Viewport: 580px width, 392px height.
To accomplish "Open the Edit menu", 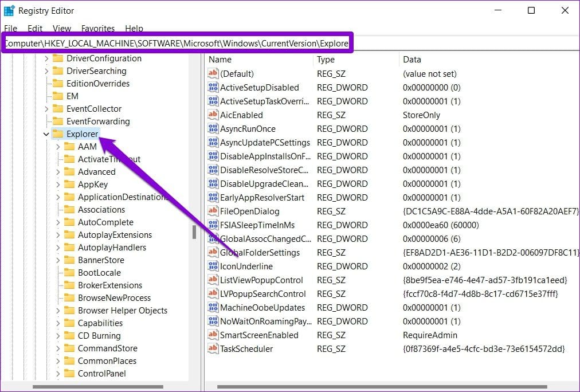I will click(35, 28).
